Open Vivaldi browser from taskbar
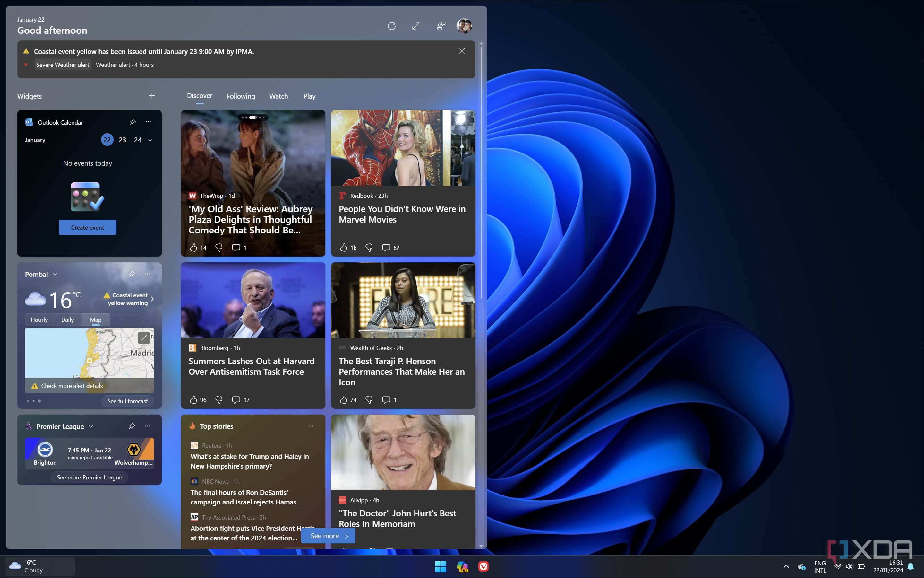 pyautogui.click(x=483, y=566)
